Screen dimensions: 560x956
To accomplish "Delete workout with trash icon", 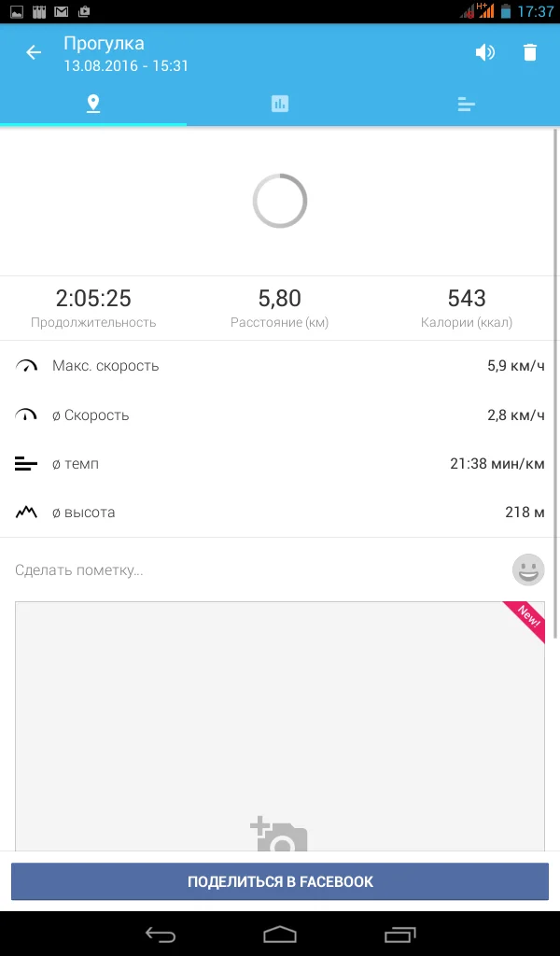I will [x=530, y=52].
